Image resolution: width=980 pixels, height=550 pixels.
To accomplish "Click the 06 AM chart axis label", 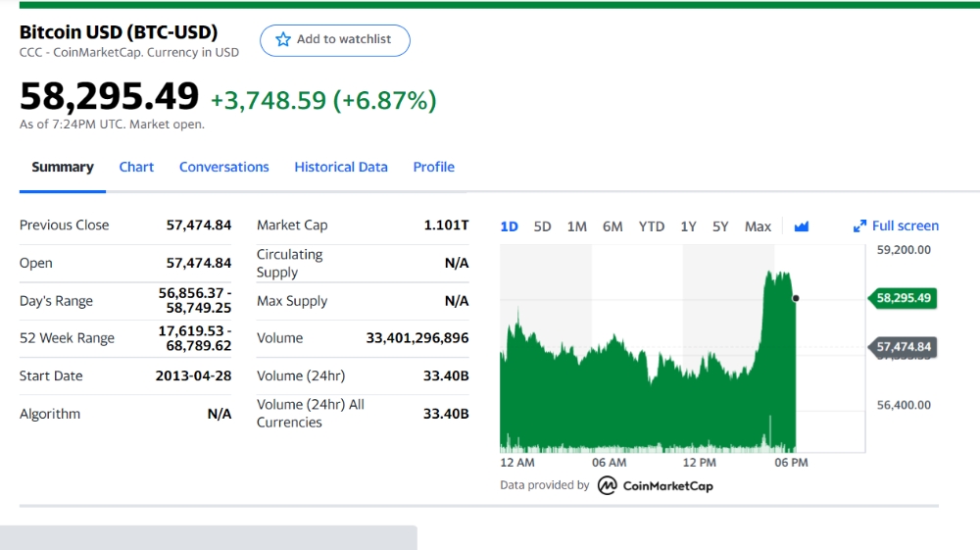I will point(610,463).
